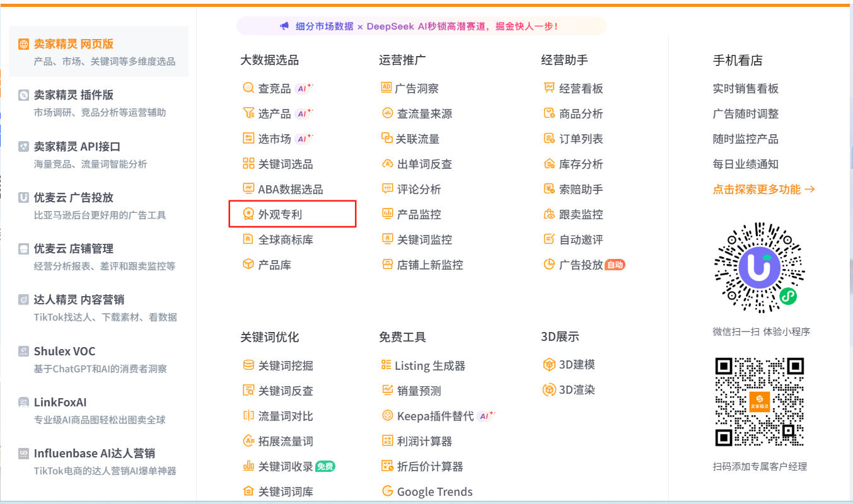
Task: Click the 跟卖监控 icon
Action: point(549,214)
